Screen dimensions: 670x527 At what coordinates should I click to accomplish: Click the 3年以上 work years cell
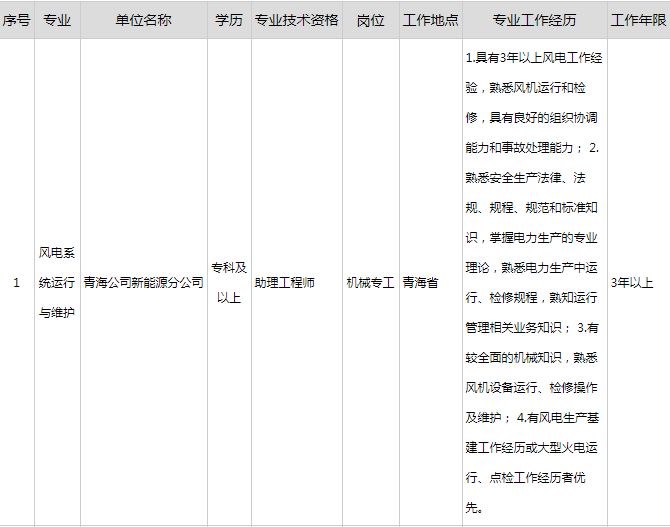point(633,283)
